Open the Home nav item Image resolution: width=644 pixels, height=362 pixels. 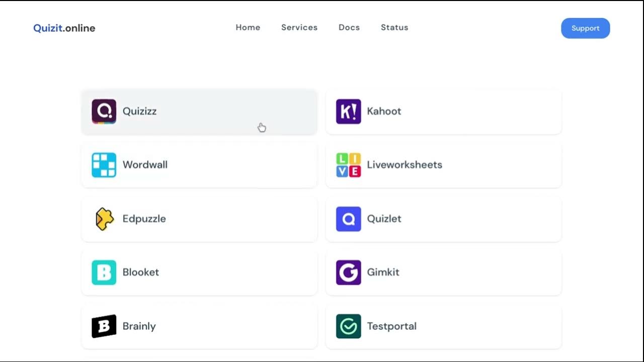pos(248,28)
